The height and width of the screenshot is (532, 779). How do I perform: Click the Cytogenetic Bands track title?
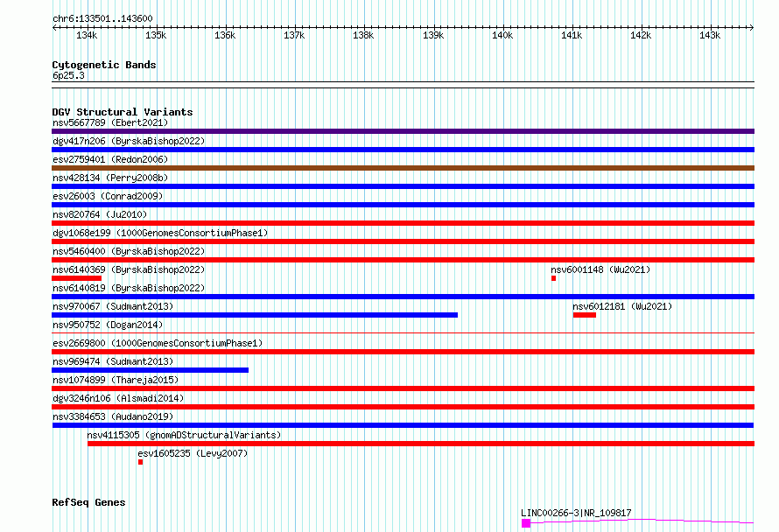point(104,65)
